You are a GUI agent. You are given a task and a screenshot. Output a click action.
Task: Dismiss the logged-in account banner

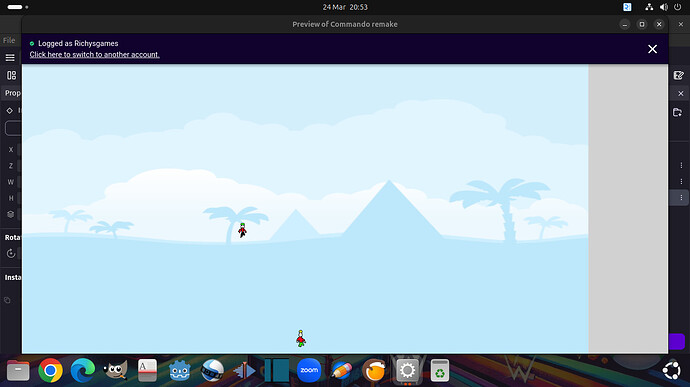pyautogui.click(x=652, y=49)
